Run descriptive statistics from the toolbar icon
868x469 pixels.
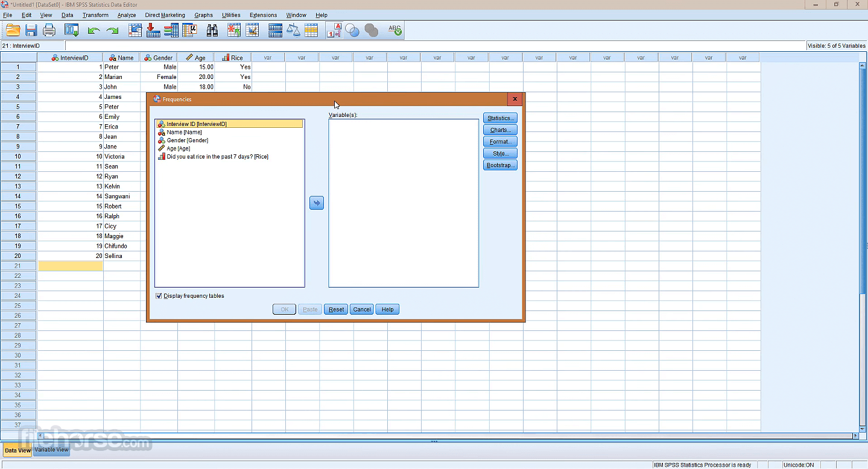click(189, 30)
